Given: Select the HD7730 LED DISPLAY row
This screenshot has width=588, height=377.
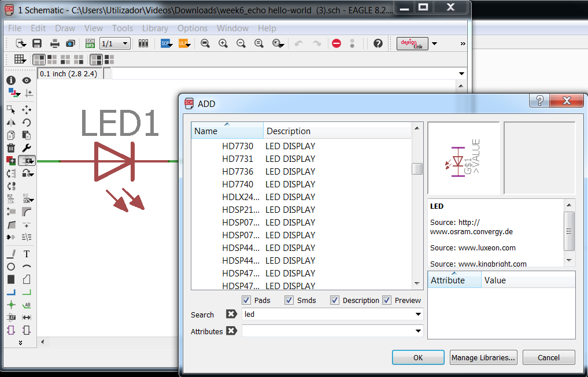Looking at the screenshot, I should [x=301, y=146].
